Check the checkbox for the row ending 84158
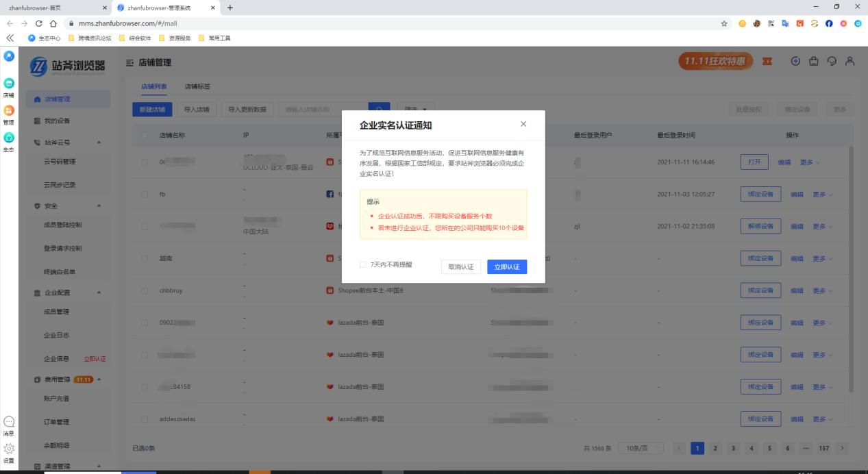This screenshot has width=868, height=474. coord(145,386)
